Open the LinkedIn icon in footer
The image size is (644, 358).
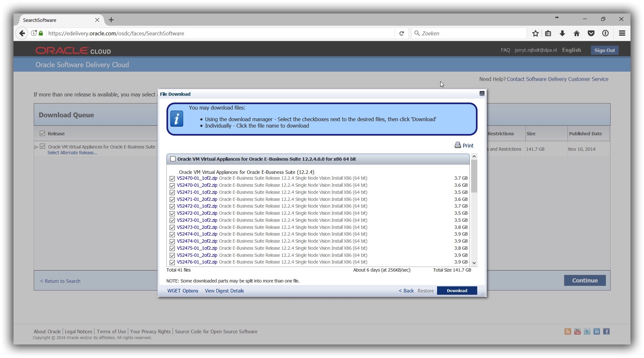click(597, 332)
